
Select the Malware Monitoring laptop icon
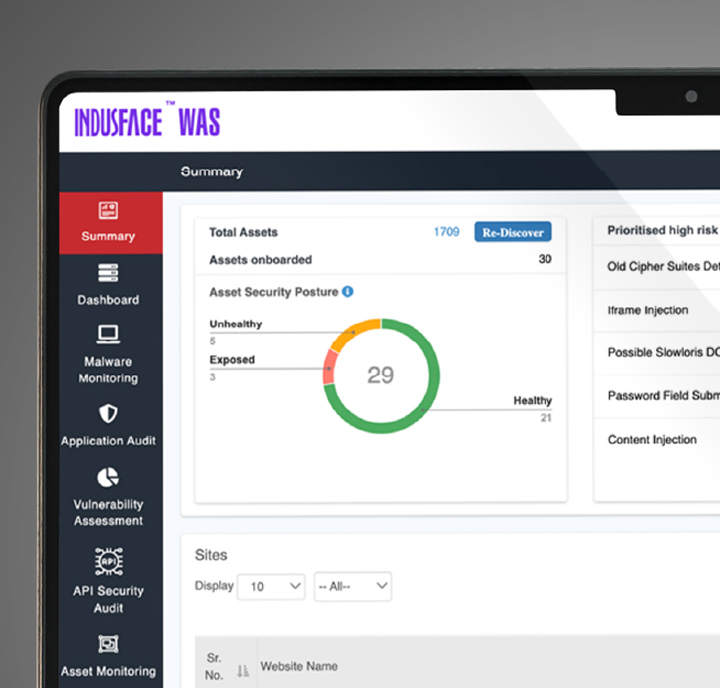108,334
